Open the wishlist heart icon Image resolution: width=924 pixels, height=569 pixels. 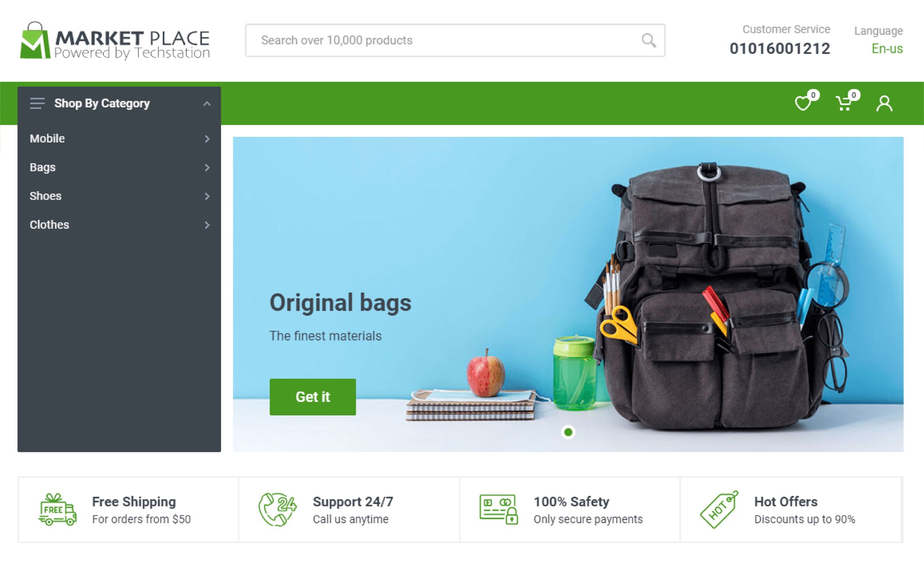click(x=803, y=103)
